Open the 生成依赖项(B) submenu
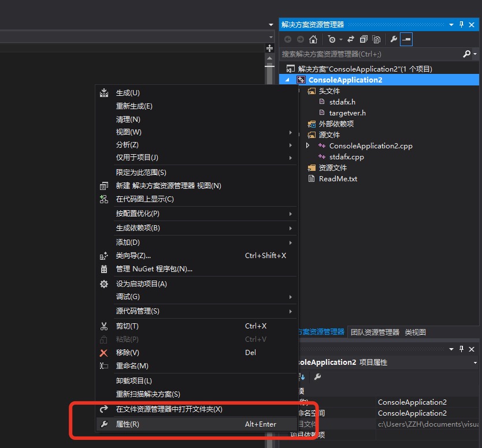 [x=196, y=228]
